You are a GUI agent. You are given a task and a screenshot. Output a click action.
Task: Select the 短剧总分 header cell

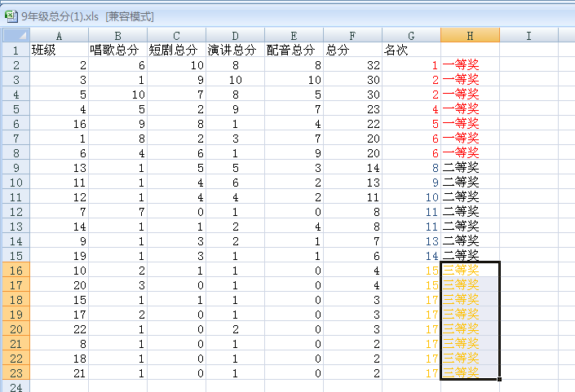pos(176,50)
